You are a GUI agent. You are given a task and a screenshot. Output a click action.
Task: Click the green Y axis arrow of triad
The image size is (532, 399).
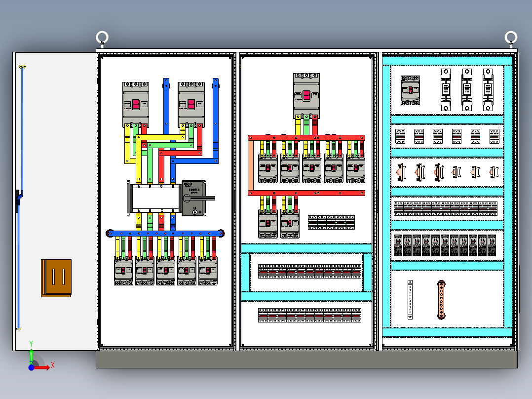click(31, 355)
